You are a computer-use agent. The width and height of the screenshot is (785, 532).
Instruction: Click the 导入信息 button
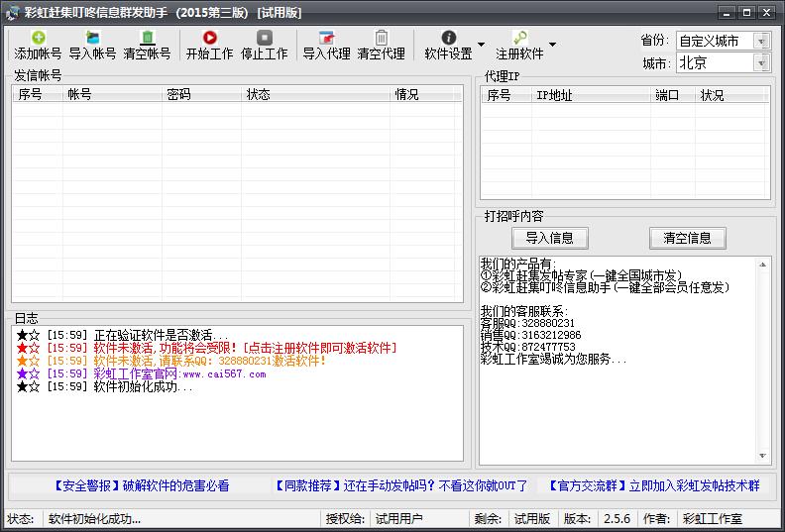[549, 238]
